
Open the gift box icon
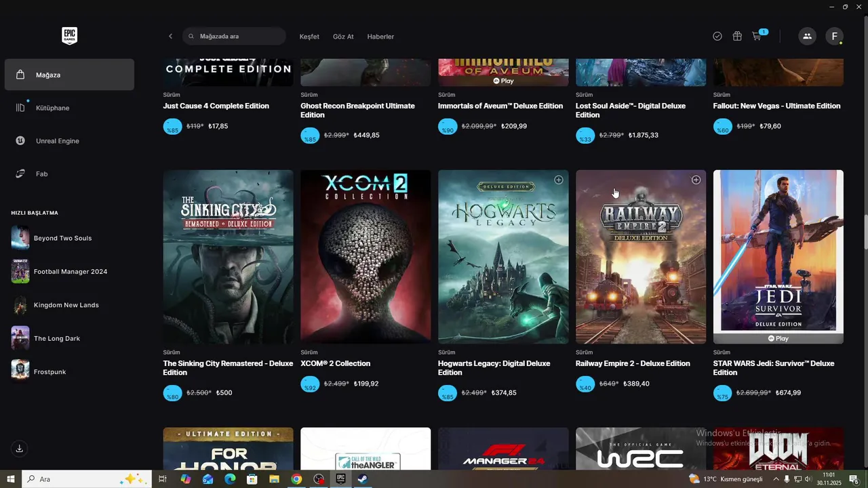[737, 37]
